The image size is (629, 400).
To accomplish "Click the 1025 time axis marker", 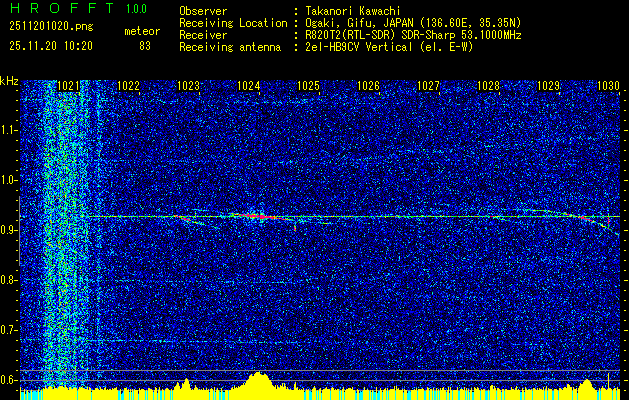I will (x=308, y=85).
